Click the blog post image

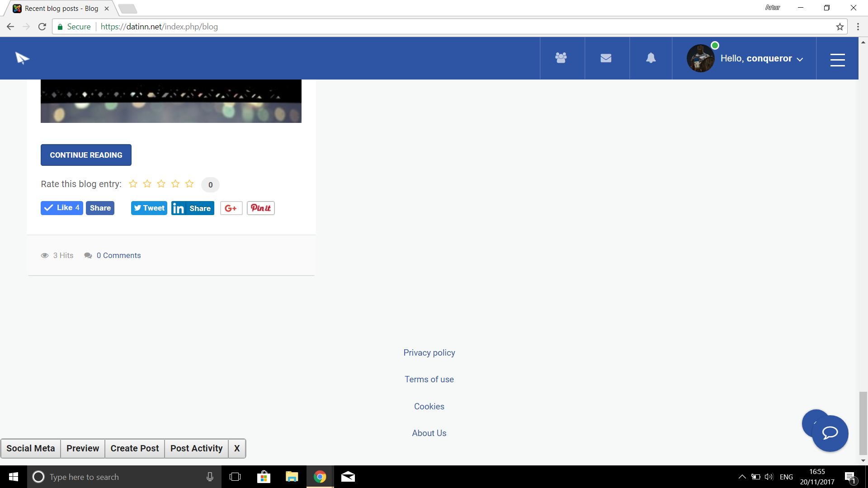[x=171, y=101]
